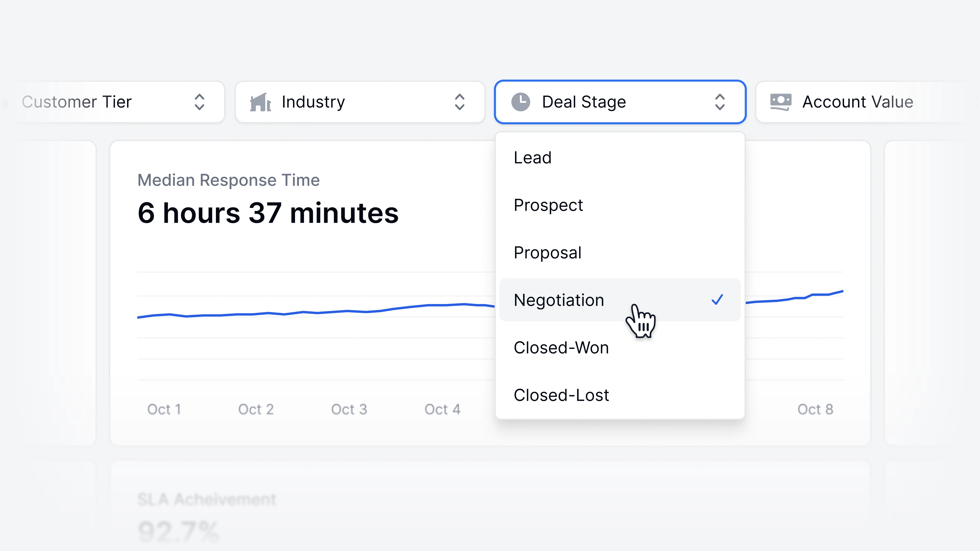
Task: Click the Median Response Time heading
Action: (228, 180)
